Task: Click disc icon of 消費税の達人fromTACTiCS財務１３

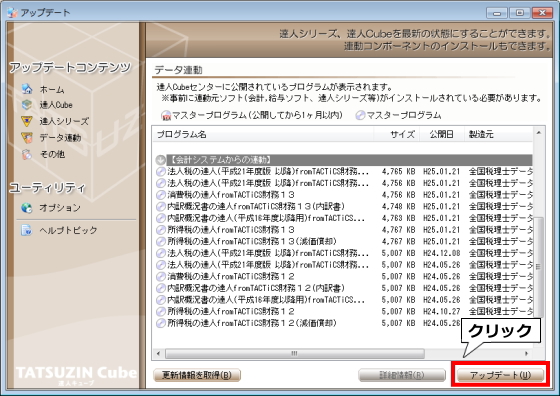Action: (161, 195)
